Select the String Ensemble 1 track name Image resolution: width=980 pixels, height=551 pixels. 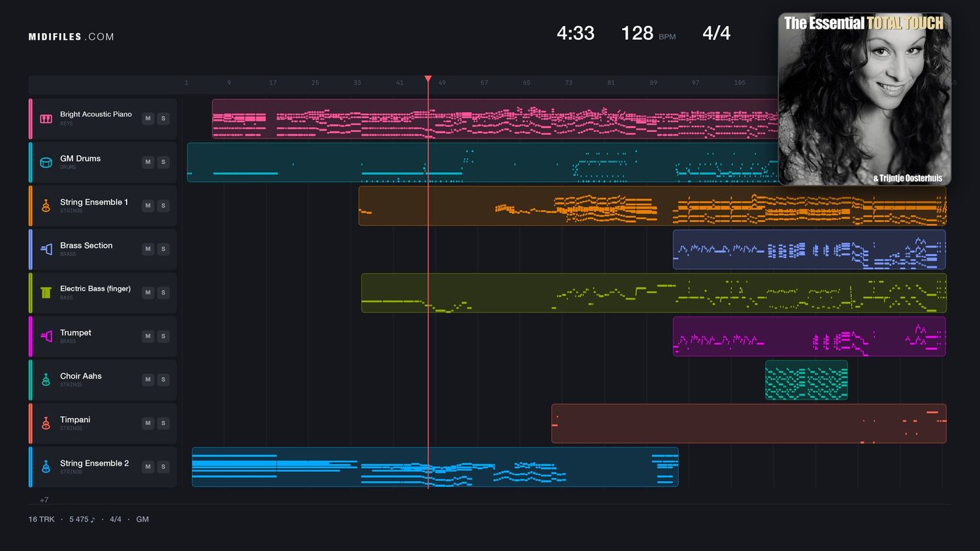pyautogui.click(x=94, y=202)
